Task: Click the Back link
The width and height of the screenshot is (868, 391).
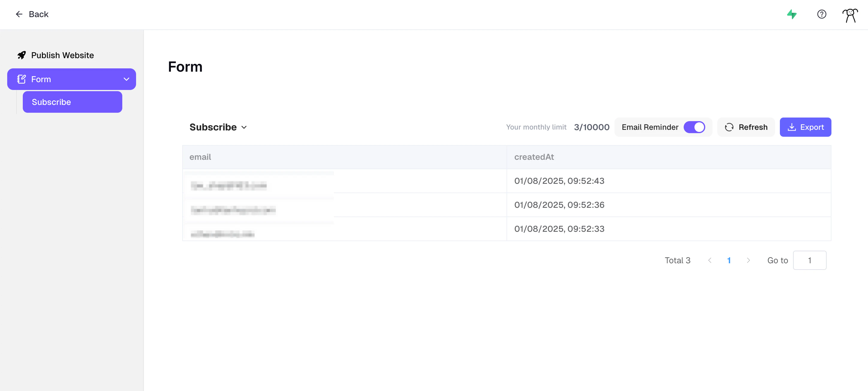Action: pos(38,14)
